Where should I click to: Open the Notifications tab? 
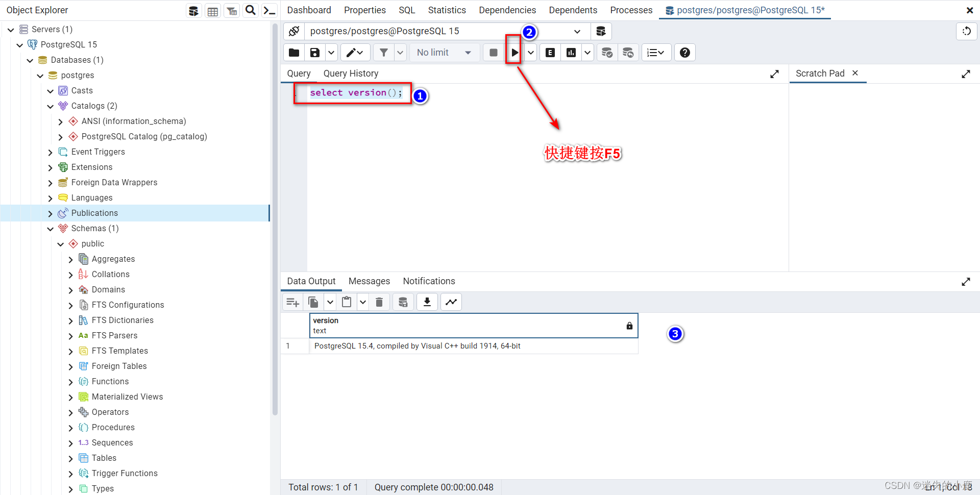[x=429, y=281]
